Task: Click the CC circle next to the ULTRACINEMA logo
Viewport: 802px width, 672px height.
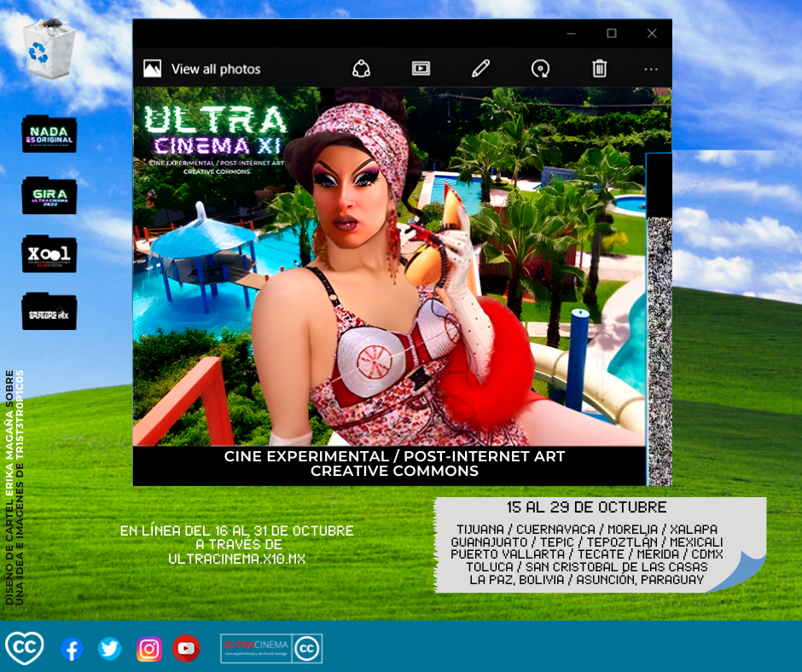Action: [x=307, y=648]
